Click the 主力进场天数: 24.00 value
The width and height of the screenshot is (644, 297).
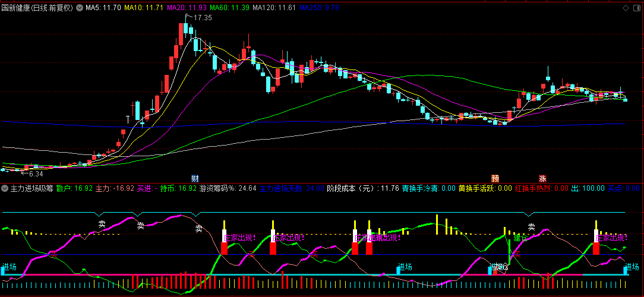(292, 188)
